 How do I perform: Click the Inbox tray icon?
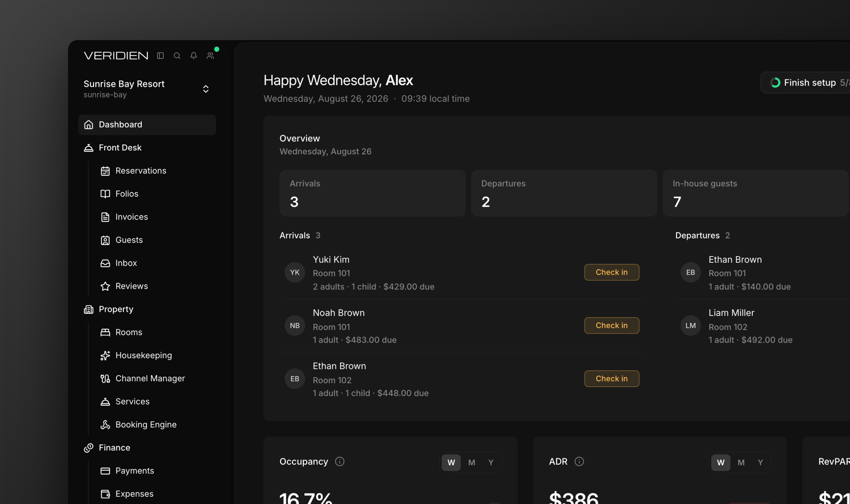[105, 263]
